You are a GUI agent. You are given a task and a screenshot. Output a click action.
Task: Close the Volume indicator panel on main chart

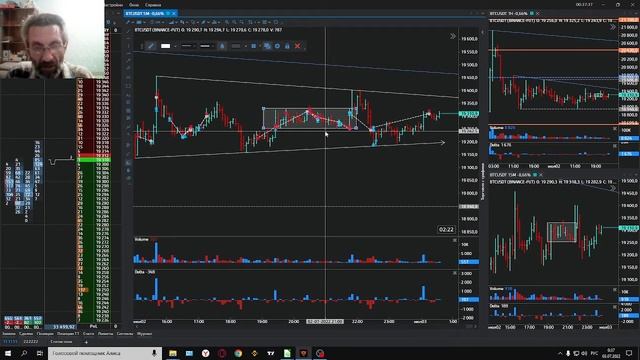coord(455,240)
